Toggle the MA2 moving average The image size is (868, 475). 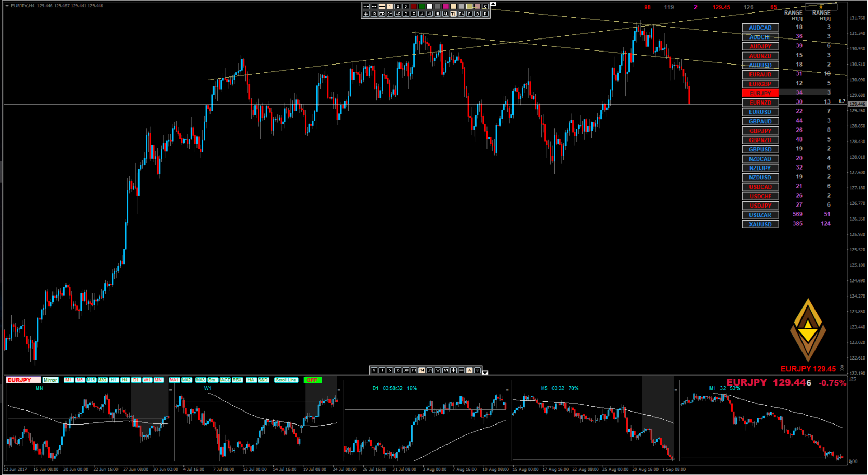click(187, 380)
